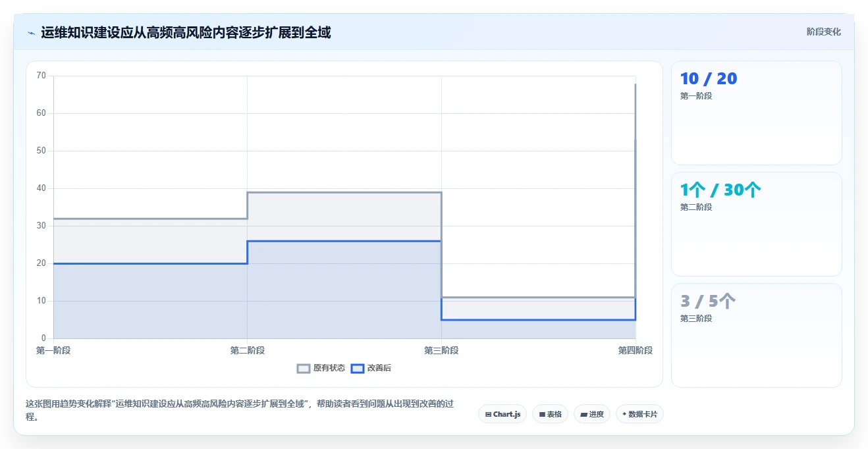Click the 1个 / 30个 value text
This screenshot has width=868, height=449.
[720, 190]
